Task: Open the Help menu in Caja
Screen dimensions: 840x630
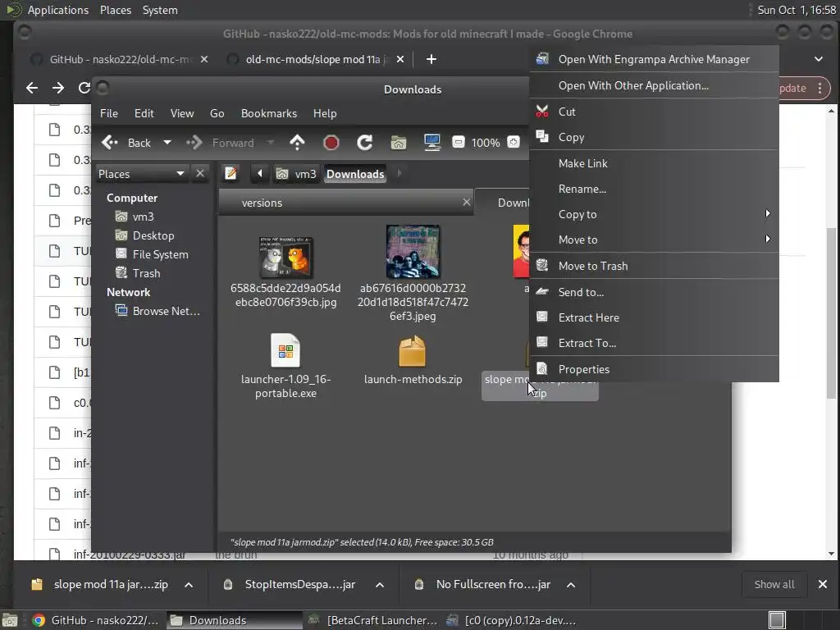Action: [x=325, y=113]
